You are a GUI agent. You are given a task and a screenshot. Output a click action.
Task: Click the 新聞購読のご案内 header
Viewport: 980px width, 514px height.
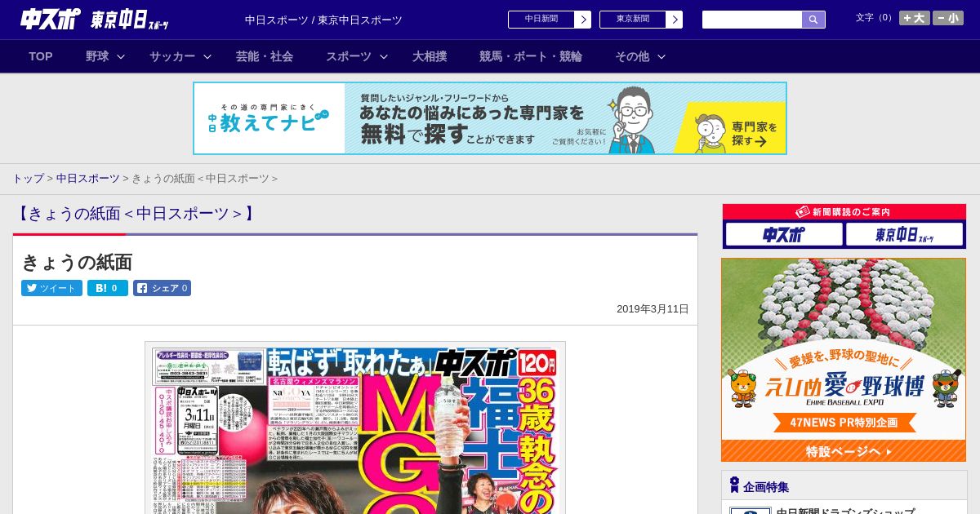844,211
